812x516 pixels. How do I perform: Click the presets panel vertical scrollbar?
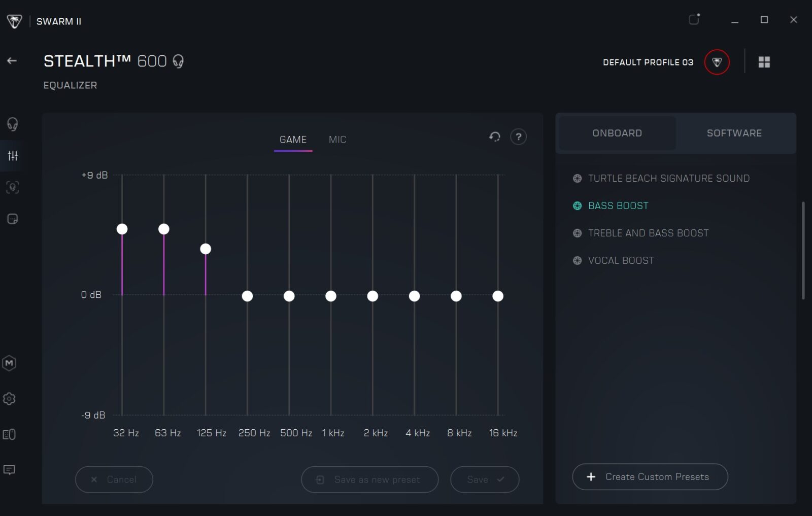tap(803, 251)
